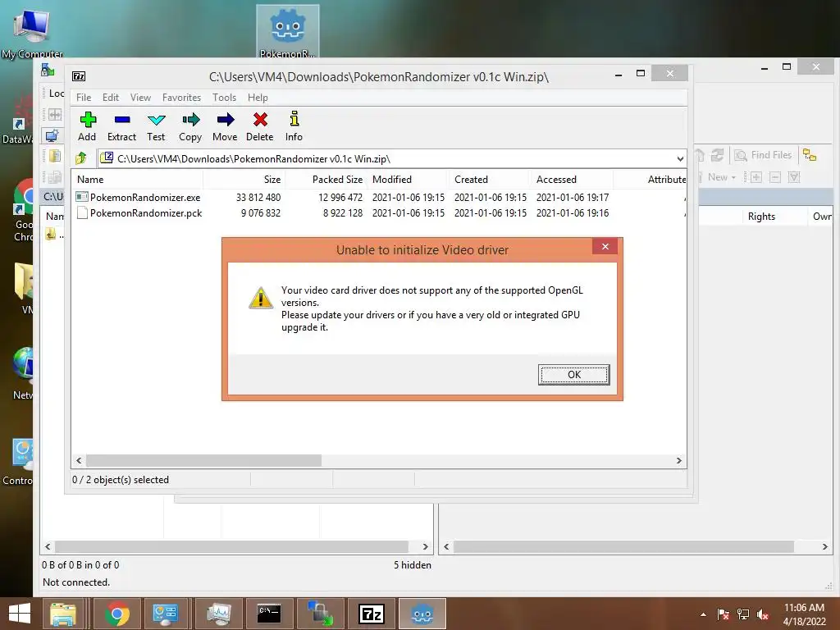This screenshot has width=840, height=630.
Task: Open the Windows Start button
Action: (20, 614)
